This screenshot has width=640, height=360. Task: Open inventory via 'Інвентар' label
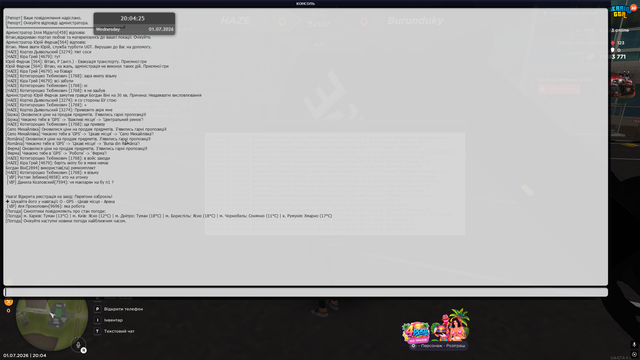(x=113, y=320)
